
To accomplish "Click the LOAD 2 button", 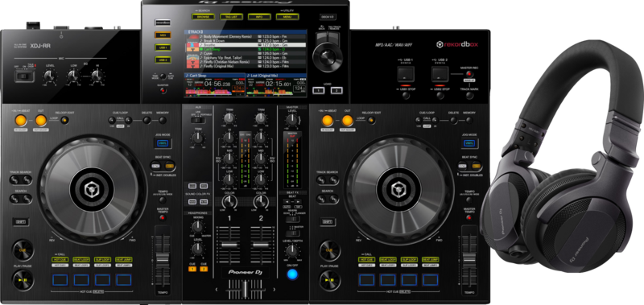I will coord(336,90).
